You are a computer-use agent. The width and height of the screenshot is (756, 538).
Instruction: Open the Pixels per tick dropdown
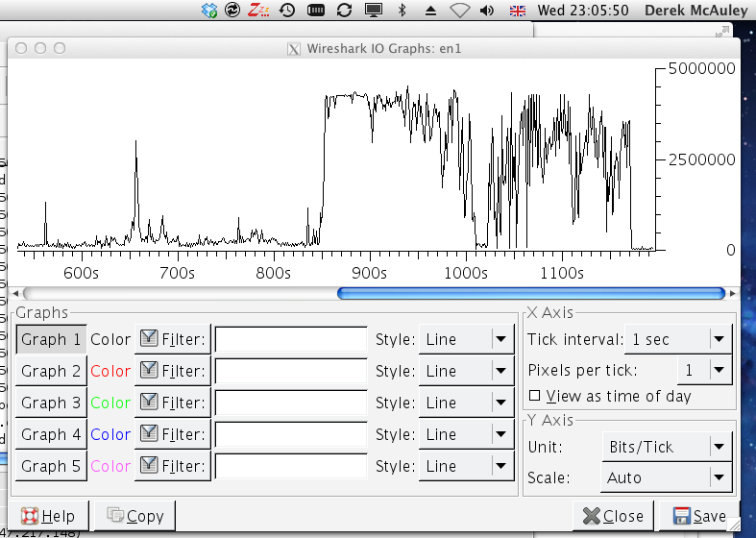705,370
